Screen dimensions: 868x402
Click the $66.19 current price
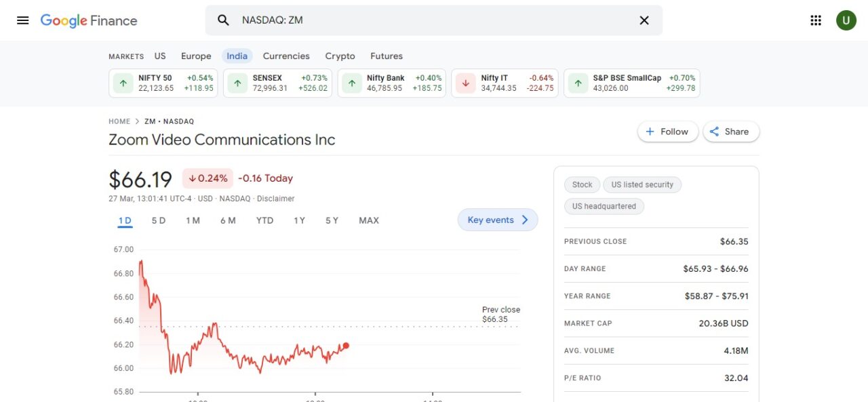pyautogui.click(x=140, y=180)
